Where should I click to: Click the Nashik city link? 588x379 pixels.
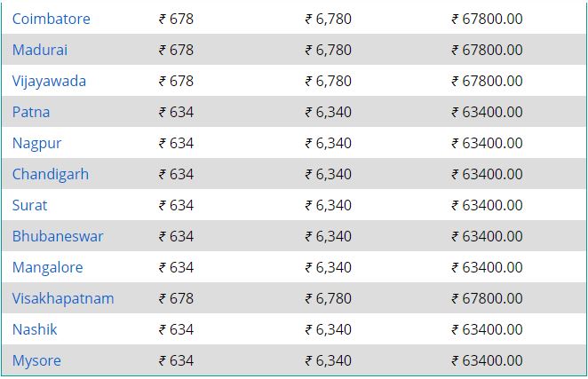point(35,330)
